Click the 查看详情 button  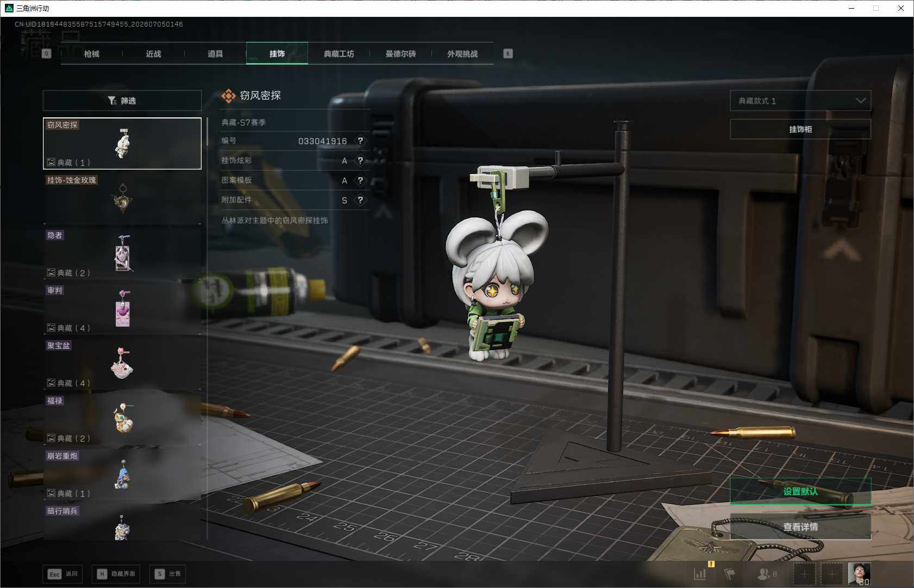tap(800, 527)
